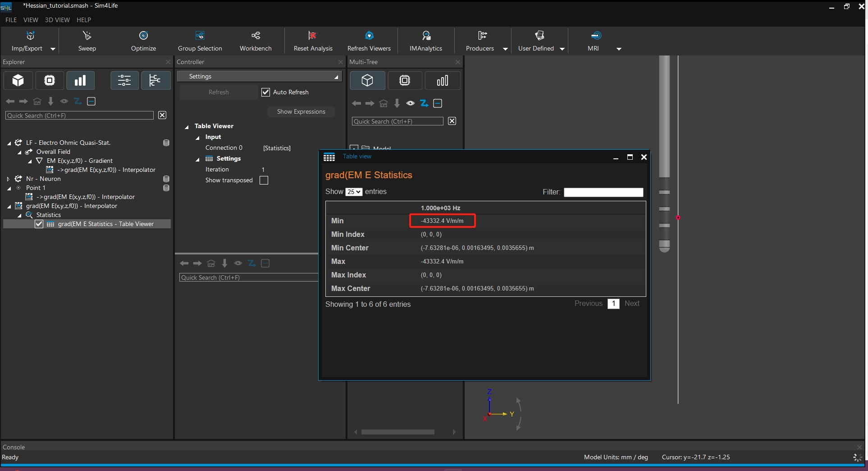The width and height of the screenshot is (868, 471).
Task: Click the Show Expressions button
Action: tap(301, 112)
